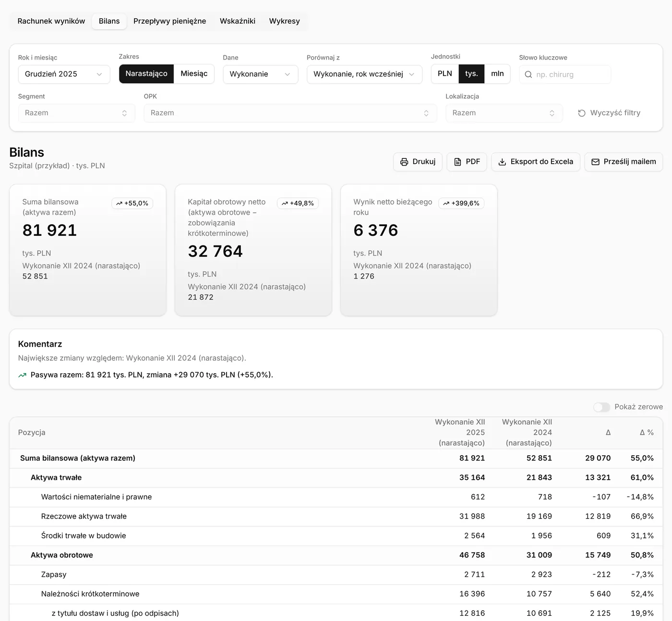Switch units to tys.
This screenshot has height=621, width=672.
[471, 73]
